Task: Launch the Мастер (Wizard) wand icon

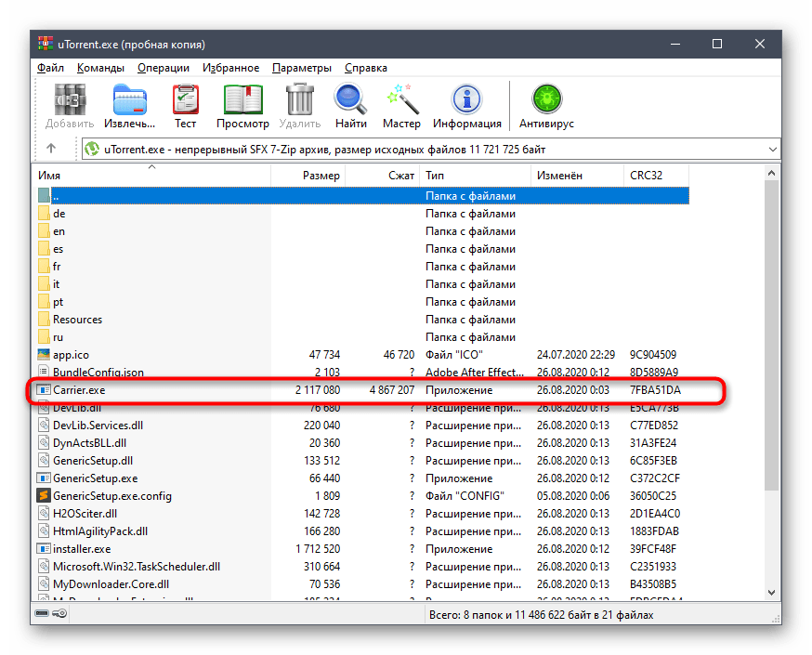Action: (x=401, y=100)
